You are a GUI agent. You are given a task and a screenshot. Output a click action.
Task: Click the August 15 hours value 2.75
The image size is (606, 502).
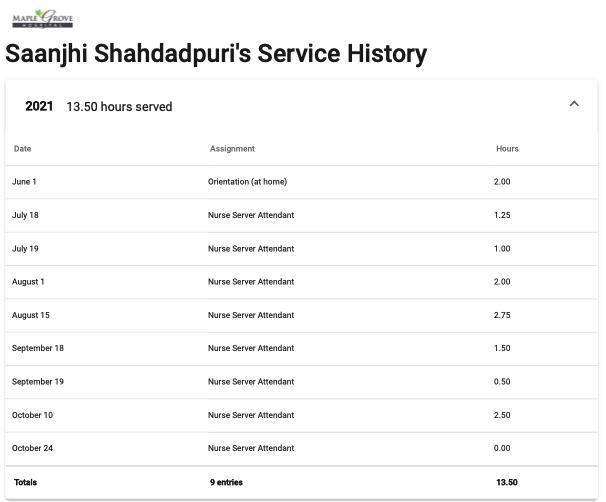[502, 315]
